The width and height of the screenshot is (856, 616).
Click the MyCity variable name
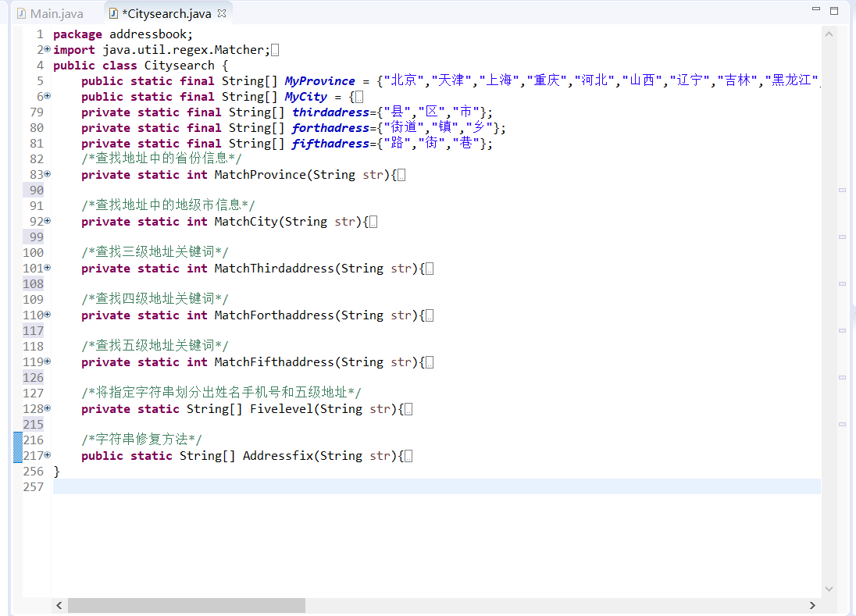coord(305,97)
